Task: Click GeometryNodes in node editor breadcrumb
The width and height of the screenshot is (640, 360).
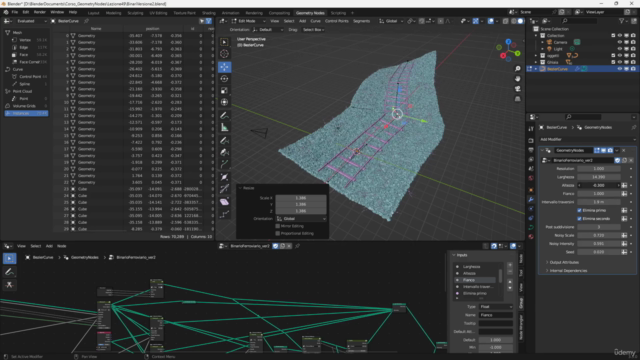Action: point(84,258)
